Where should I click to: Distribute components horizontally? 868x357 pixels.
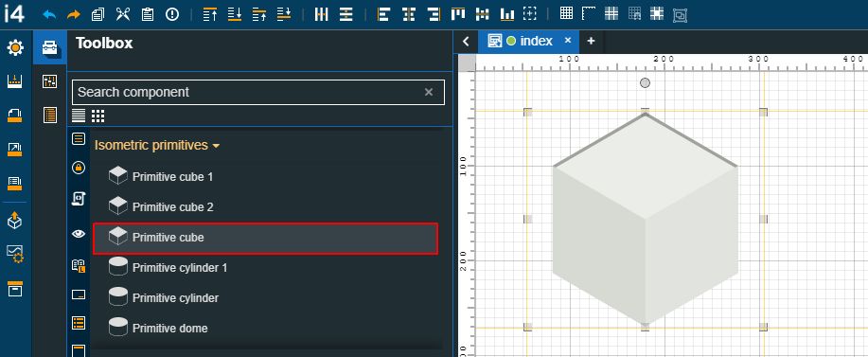click(322, 14)
